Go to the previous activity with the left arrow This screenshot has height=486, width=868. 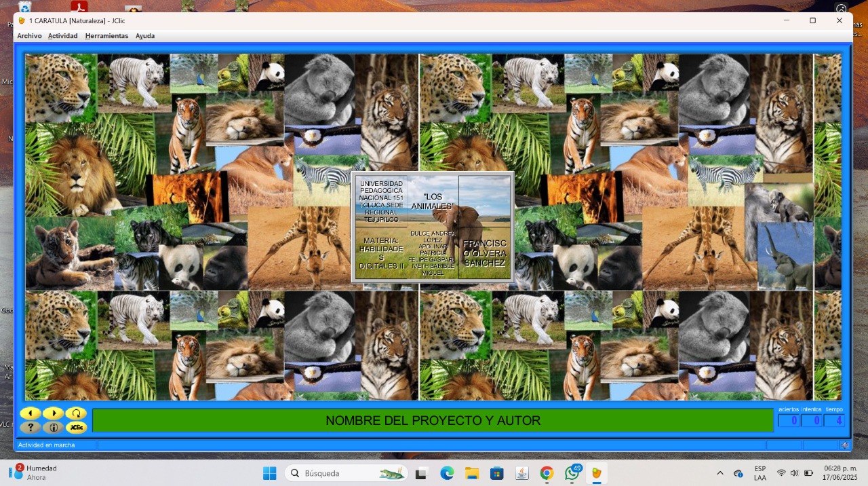pyautogui.click(x=31, y=413)
